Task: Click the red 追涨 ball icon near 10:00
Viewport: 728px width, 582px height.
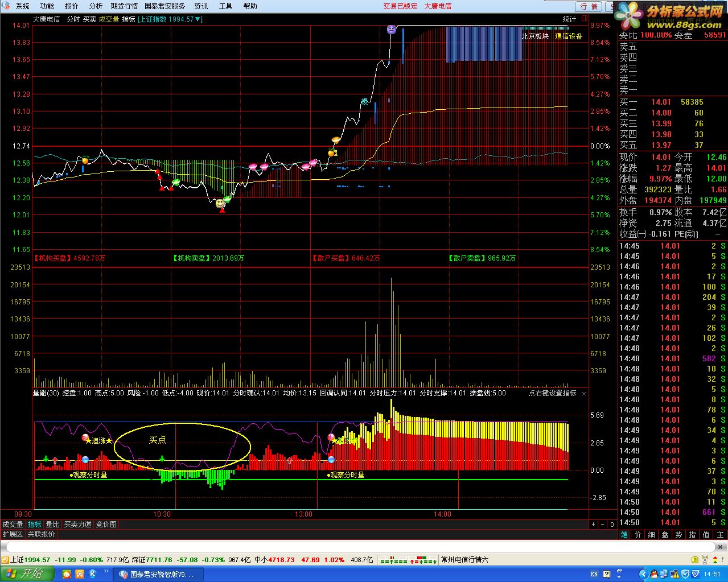Action: 85,437
